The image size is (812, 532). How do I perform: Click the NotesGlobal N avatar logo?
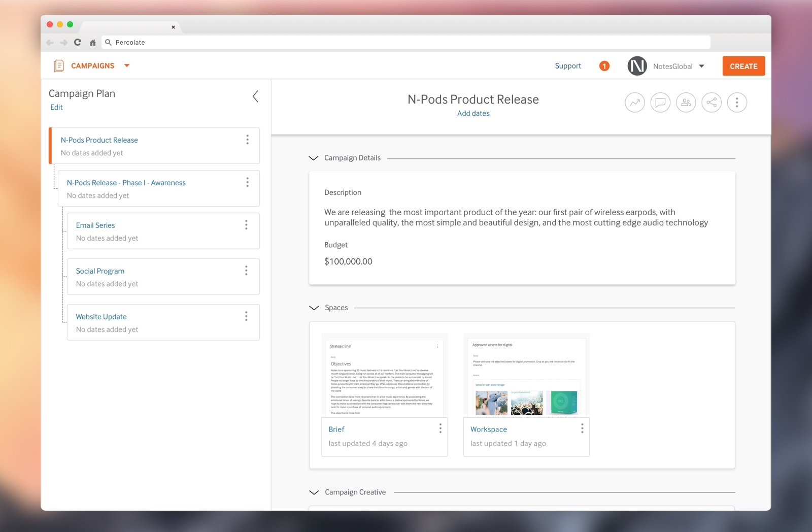coord(637,66)
